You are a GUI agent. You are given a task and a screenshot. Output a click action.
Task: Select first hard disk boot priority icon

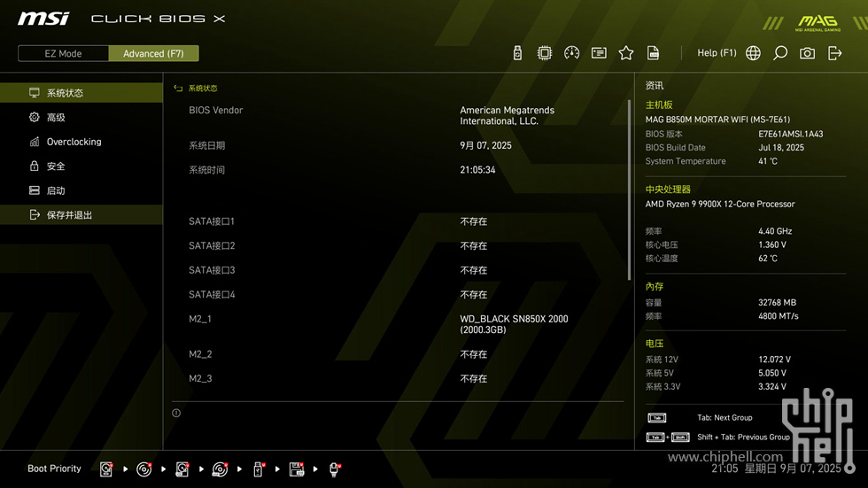tap(106, 469)
